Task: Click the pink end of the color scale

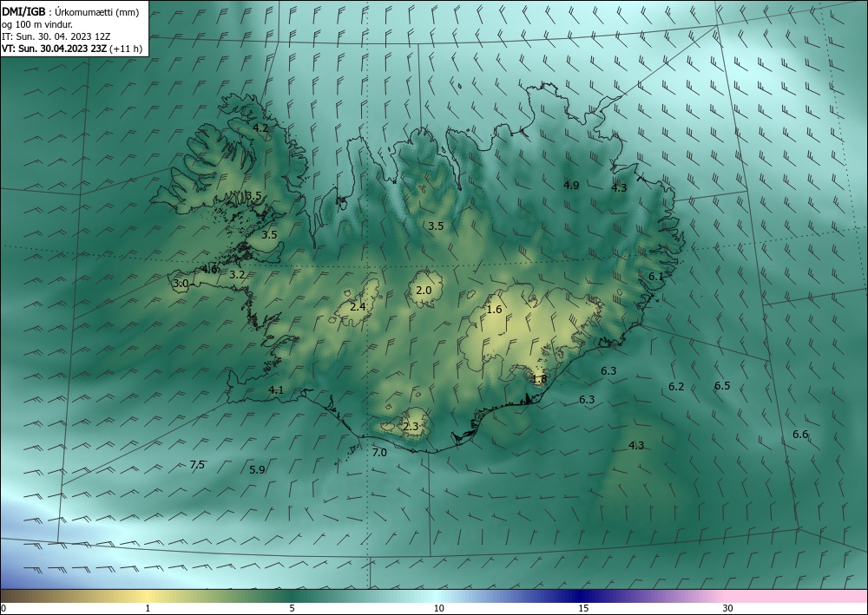Action: (x=797, y=596)
